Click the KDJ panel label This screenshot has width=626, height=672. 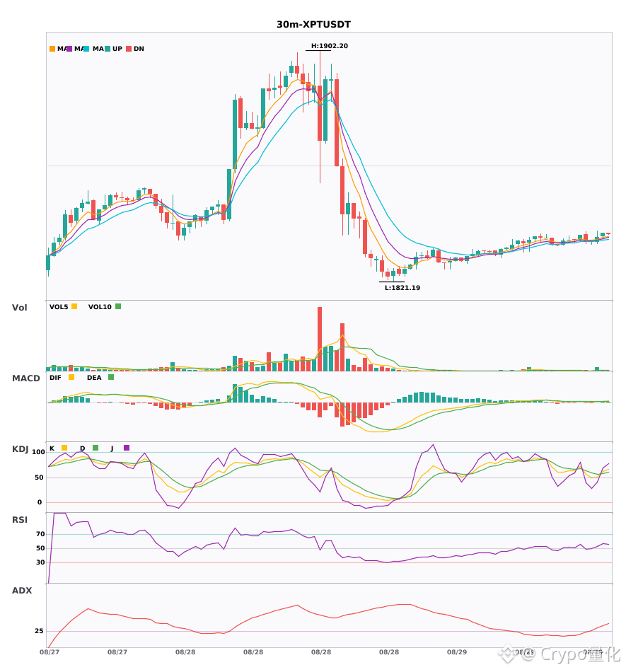(20, 449)
